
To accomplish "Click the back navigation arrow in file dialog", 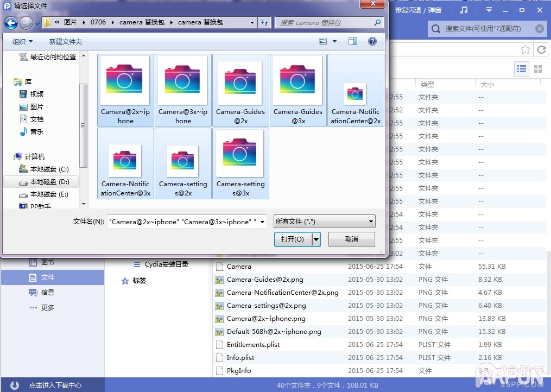I will tap(11, 23).
